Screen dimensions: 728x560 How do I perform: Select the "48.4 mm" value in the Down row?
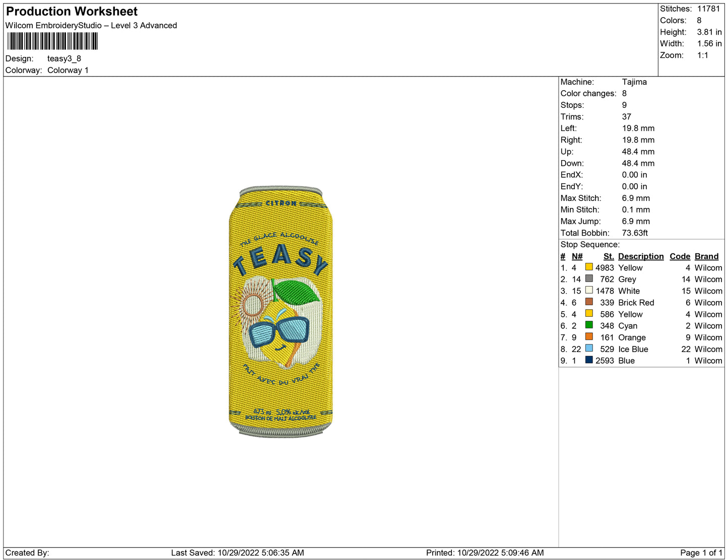point(638,163)
